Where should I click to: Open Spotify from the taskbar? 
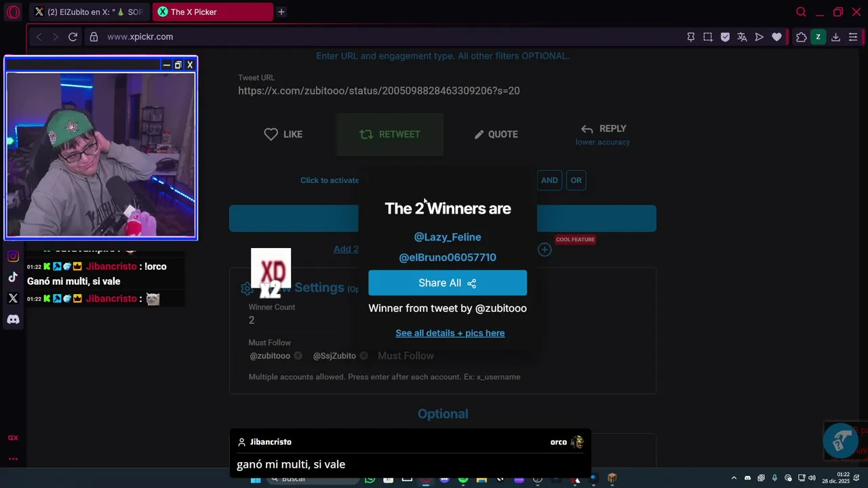click(x=463, y=479)
